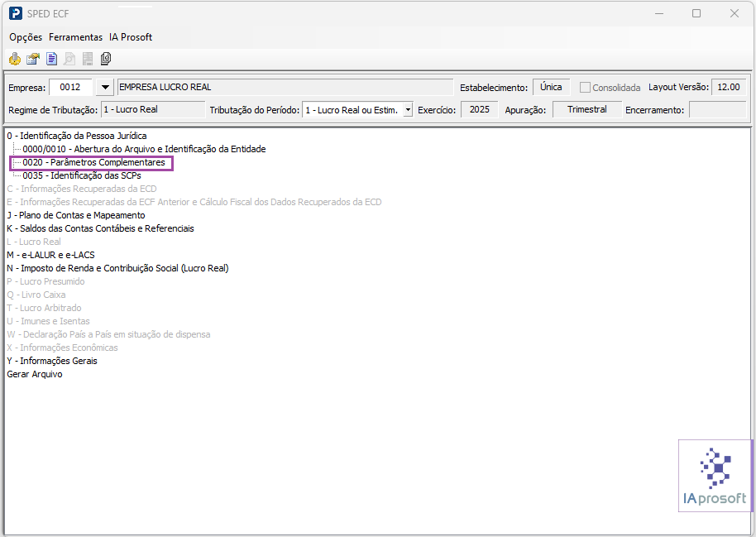Screen dimensions: 756x537
Task: Open Y - Informações Gerais
Action: coord(52,361)
